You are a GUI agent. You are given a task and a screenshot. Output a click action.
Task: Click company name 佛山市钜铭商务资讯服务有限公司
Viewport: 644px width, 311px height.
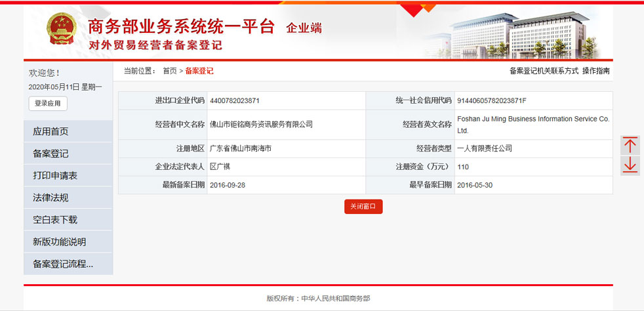tap(261, 124)
